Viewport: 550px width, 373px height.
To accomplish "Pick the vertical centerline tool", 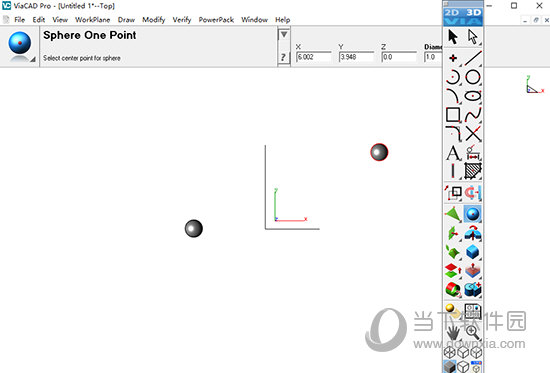I will tap(453, 172).
